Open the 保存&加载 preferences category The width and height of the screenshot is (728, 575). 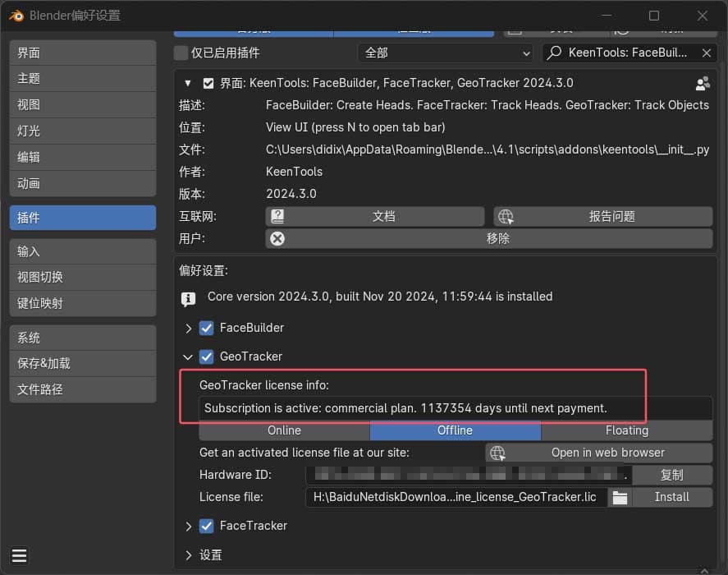coord(83,363)
